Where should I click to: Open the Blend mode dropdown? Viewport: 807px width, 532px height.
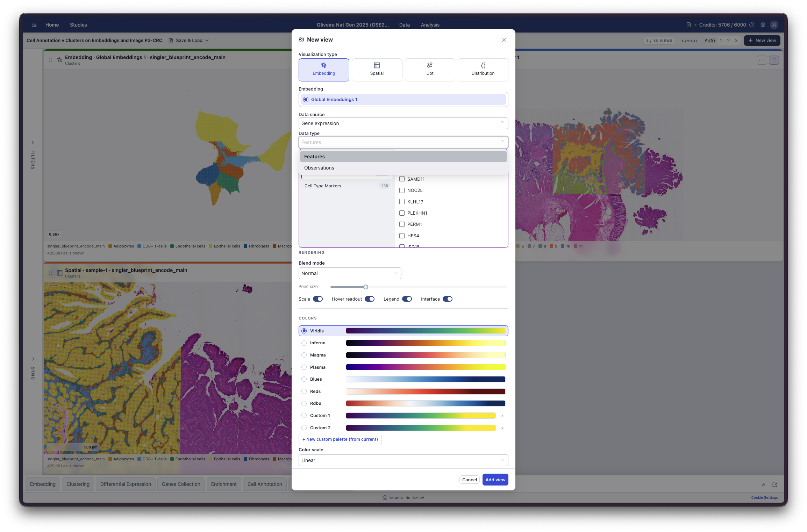(x=350, y=273)
